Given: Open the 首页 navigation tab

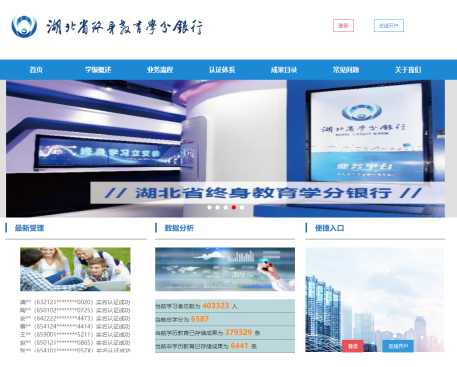Looking at the screenshot, I should (x=36, y=70).
